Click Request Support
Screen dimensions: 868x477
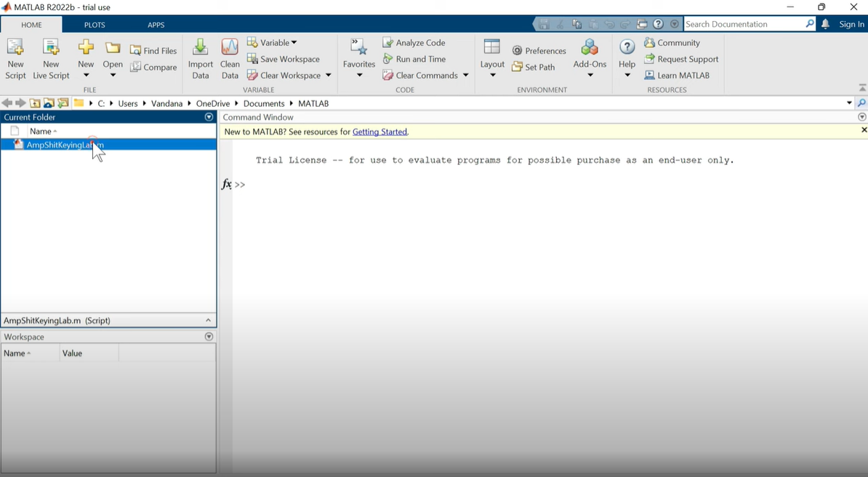[x=681, y=59]
